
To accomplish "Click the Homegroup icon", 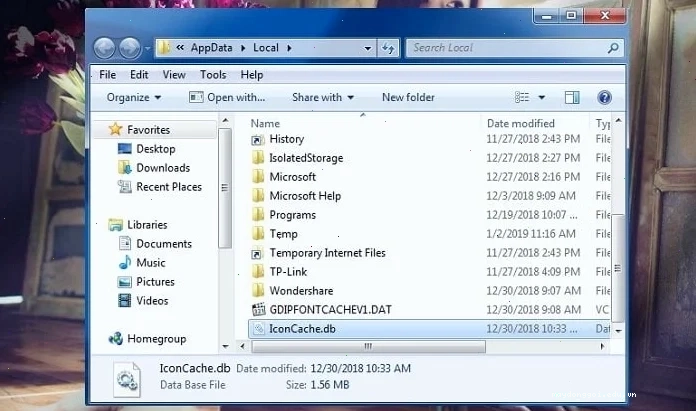I will pyautogui.click(x=116, y=339).
